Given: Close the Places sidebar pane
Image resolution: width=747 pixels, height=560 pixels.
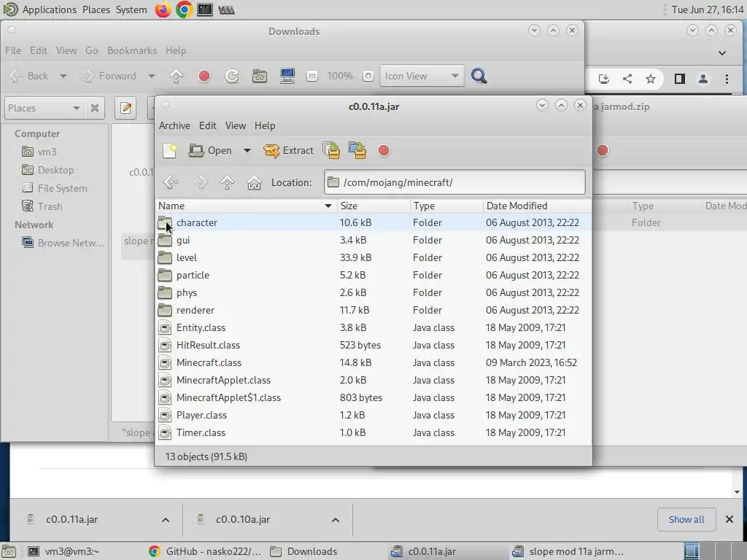Looking at the screenshot, I should click(95, 108).
